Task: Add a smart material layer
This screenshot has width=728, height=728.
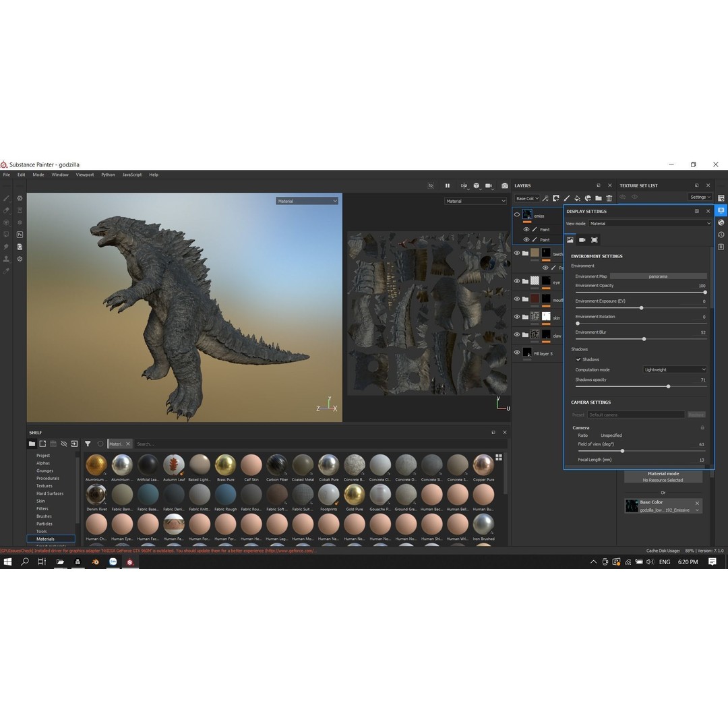Action: pyautogui.click(x=588, y=198)
